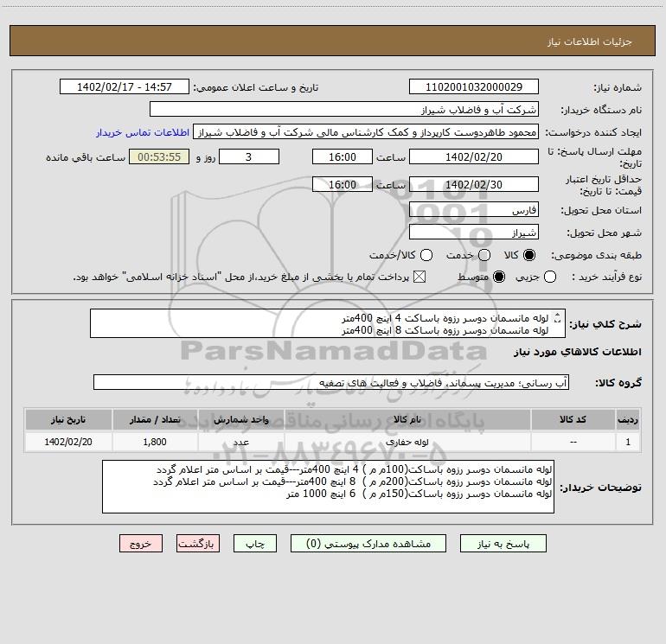Click the جزئیات اطلاعات نیاز header title
This screenshot has width=666, height=644.
(590, 41)
